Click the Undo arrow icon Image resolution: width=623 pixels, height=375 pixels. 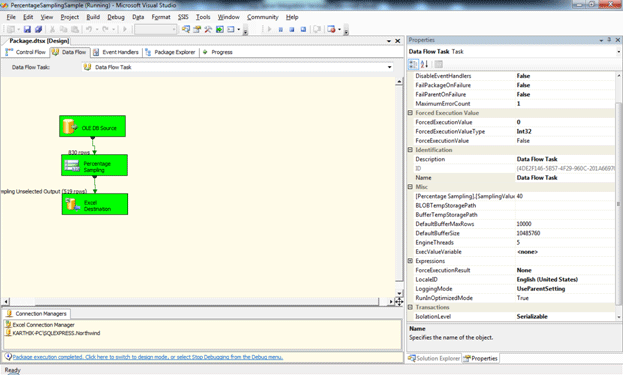pos(89,29)
